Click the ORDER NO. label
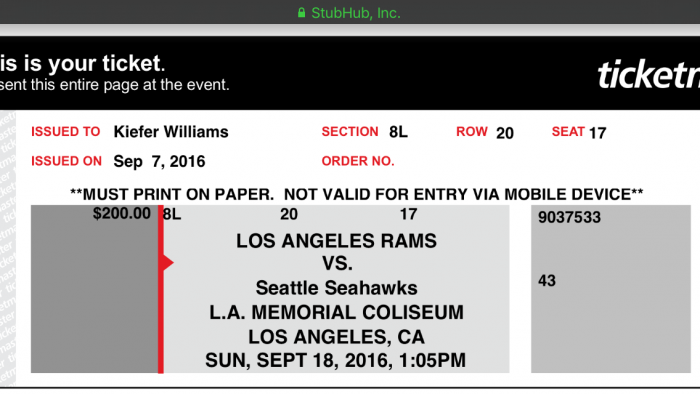The image size is (700, 394). (x=358, y=161)
